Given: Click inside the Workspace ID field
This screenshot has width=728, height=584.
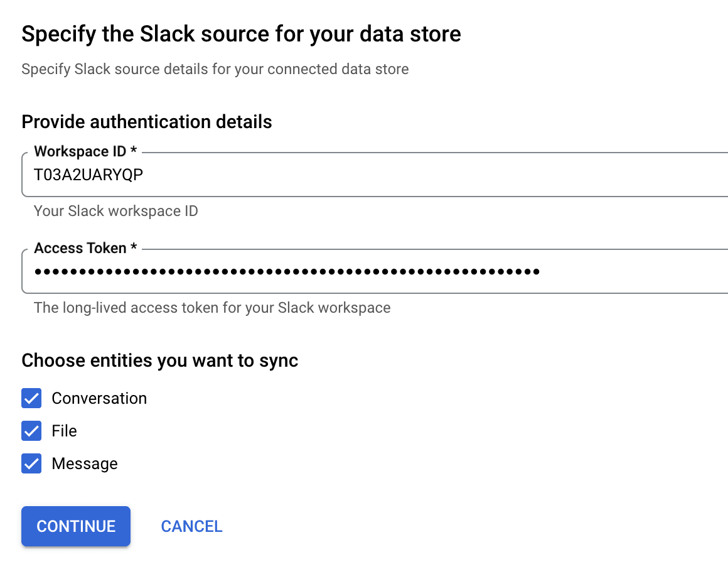Looking at the screenshot, I should pyautogui.click(x=251, y=174).
